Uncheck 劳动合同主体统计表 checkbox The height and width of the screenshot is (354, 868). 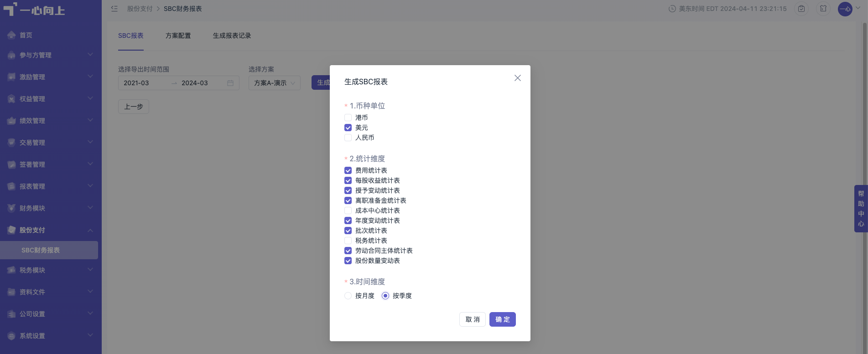click(348, 251)
